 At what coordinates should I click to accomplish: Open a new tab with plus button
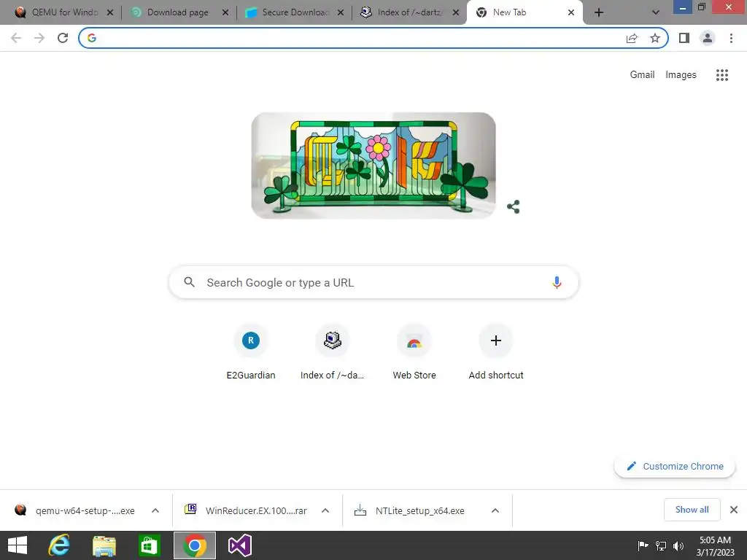(x=599, y=12)
